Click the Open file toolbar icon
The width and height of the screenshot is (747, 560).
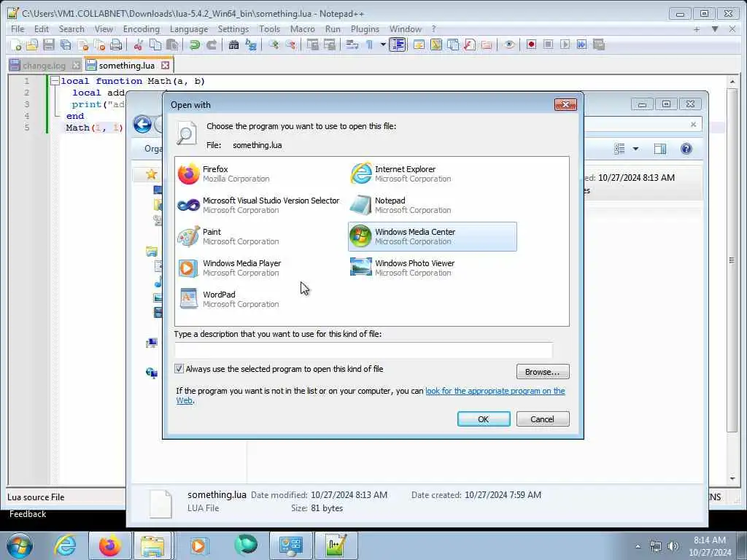pyautogui.click(x=32, y=44)
